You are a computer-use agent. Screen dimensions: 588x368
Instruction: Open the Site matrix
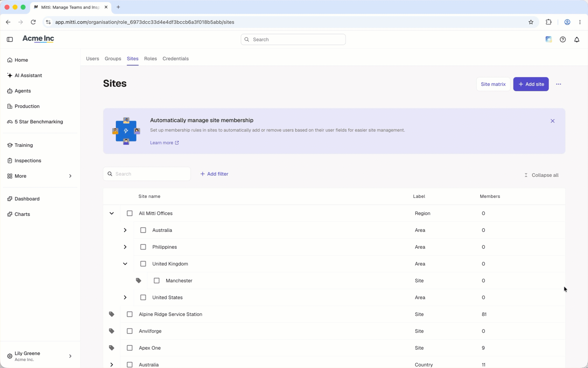493,84
